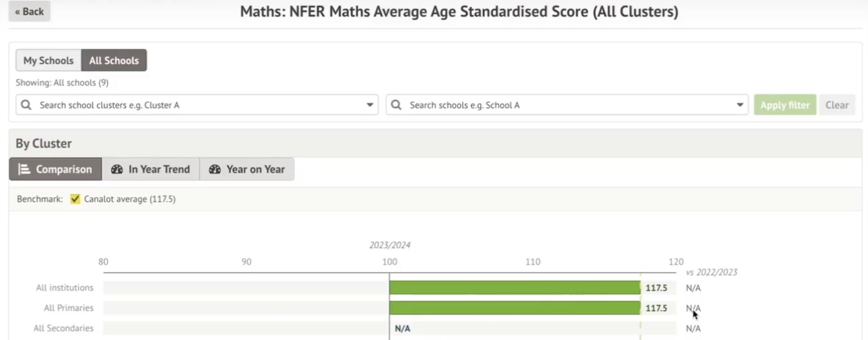Click the All Primaries green bar
Screen dimensions: 868x340
point(514,308)
